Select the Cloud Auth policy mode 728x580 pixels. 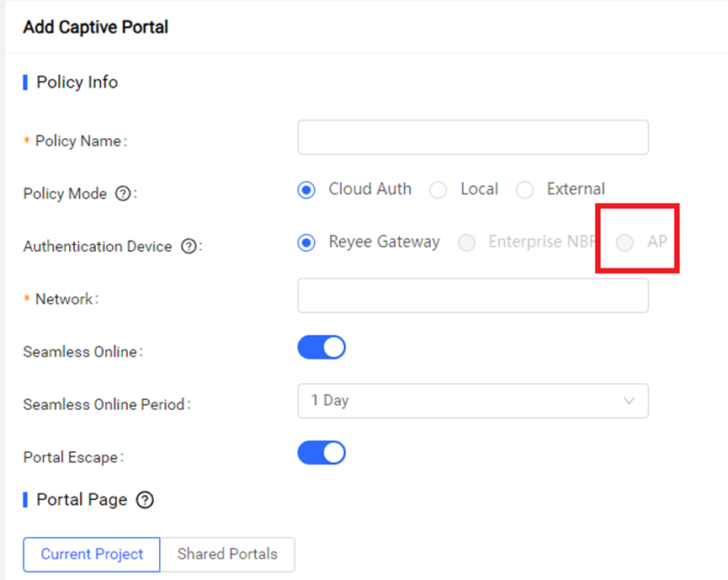[306, 190]
